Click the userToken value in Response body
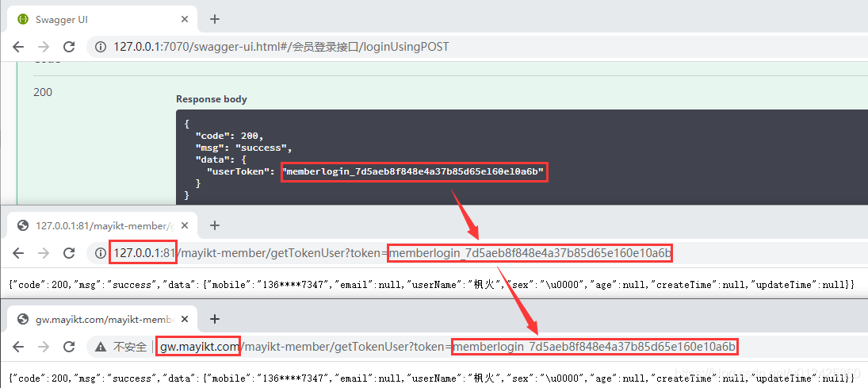 (414, 171)
